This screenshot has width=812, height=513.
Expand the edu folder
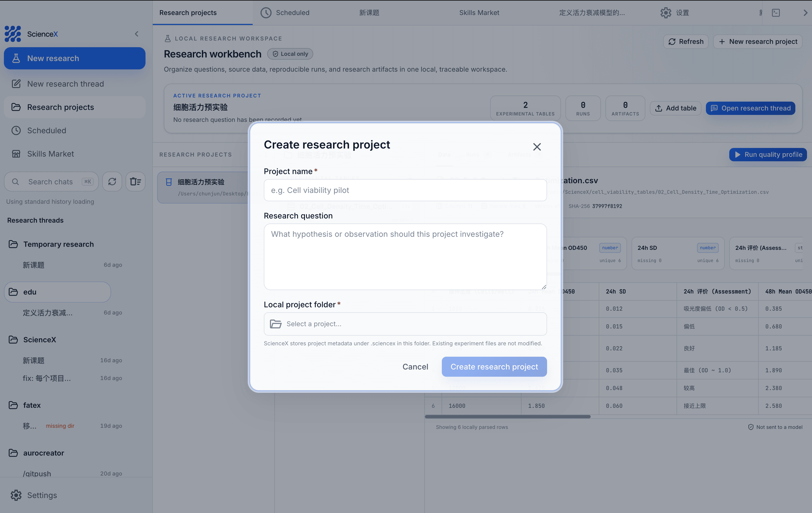[x=57, y=292]
